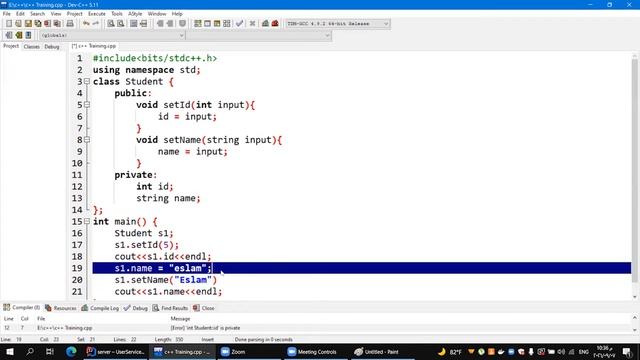Collapse the setName function fold on line 8
This screenshot has width=640, height=360.
tap(87, 140)
